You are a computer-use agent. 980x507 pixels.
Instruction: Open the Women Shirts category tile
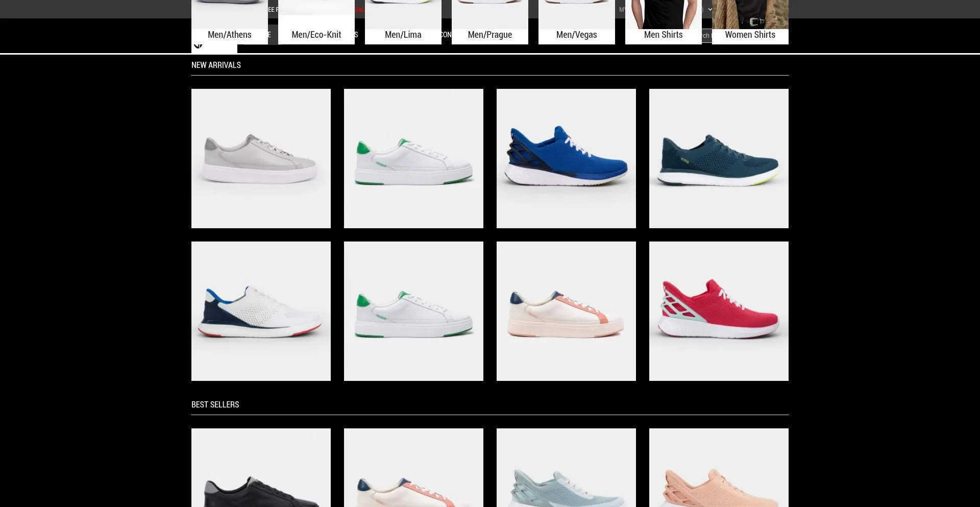[750, 22]
